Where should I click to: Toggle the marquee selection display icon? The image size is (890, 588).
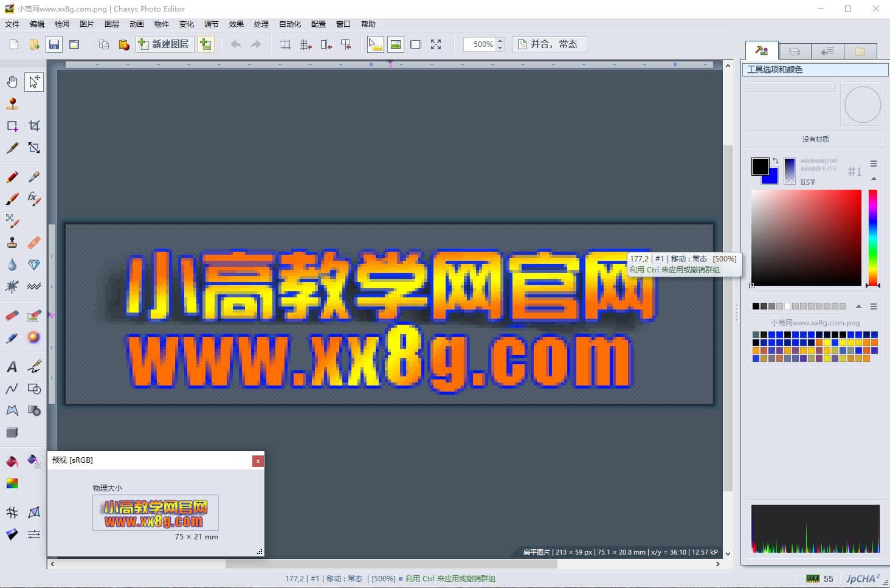click(416, 44)
